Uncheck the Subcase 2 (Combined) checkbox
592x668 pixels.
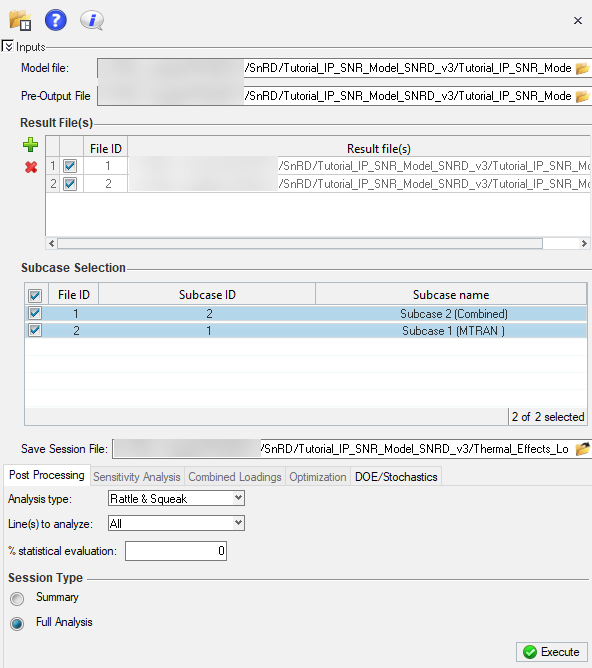coord(35,314)
